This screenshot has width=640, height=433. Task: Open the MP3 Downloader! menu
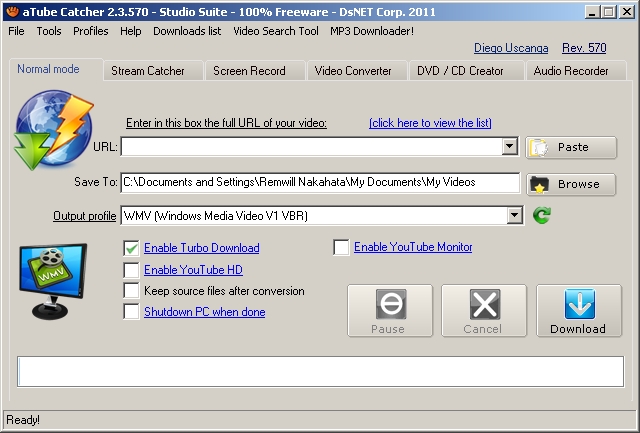[372, 31]
